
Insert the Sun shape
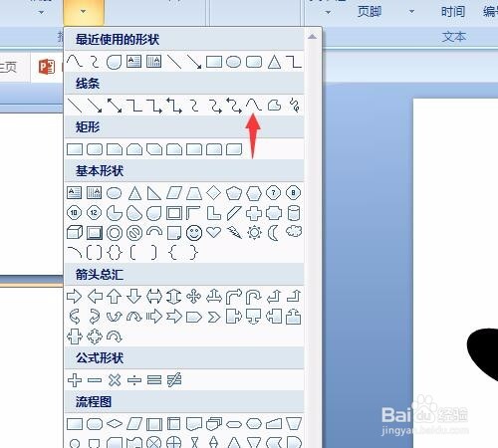[254, 232]
